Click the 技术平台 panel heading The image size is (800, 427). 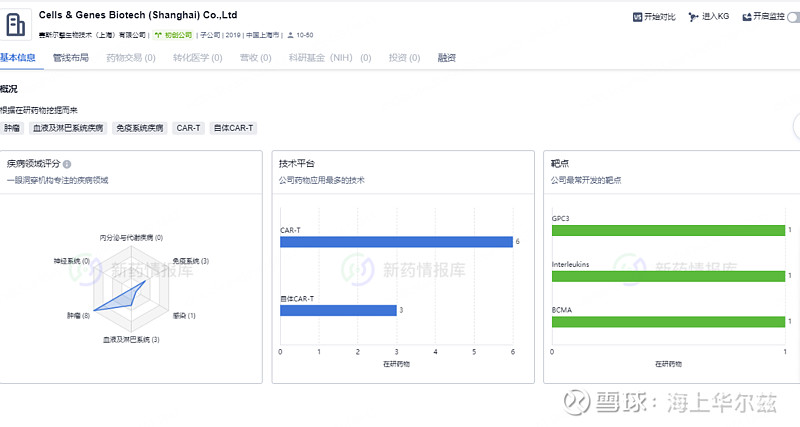pyautogui.click(x=296, y=164)
